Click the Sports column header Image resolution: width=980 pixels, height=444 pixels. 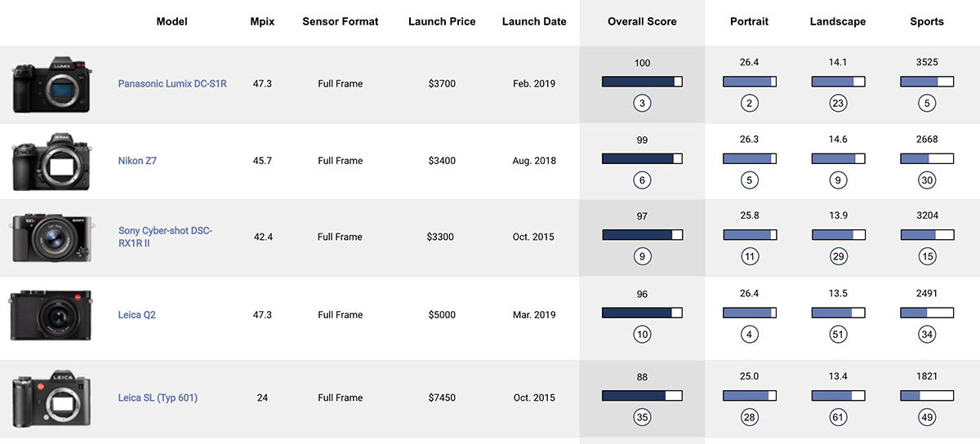[927, 22]
